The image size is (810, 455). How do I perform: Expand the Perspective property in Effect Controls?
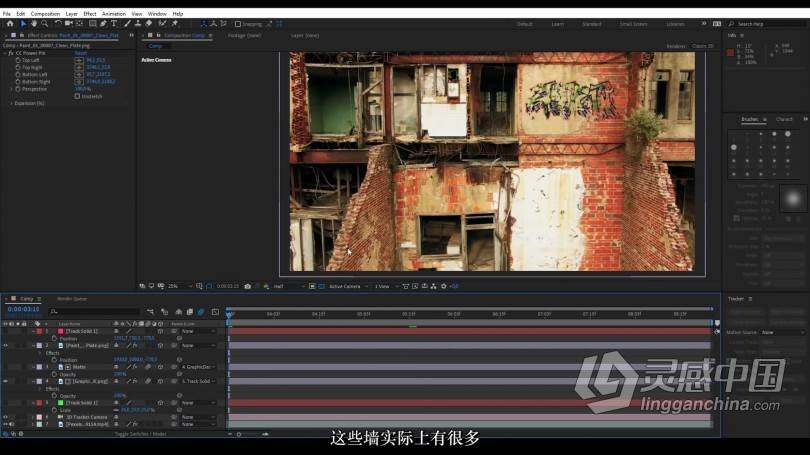click(11, 88)
